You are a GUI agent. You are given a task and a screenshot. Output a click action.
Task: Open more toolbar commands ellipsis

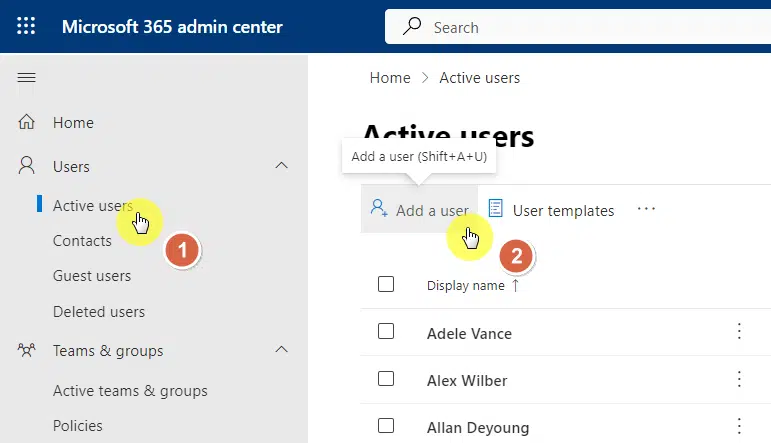point(646,209)
